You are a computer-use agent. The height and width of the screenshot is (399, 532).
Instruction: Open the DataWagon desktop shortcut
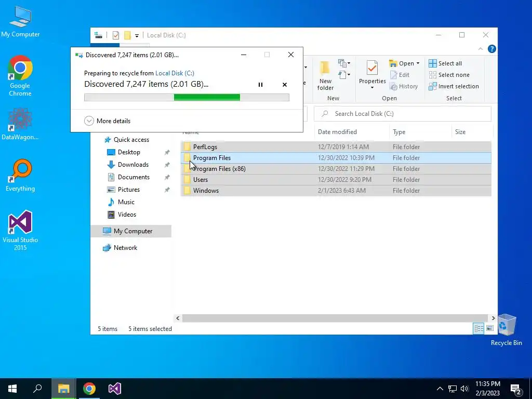[20, 124]
